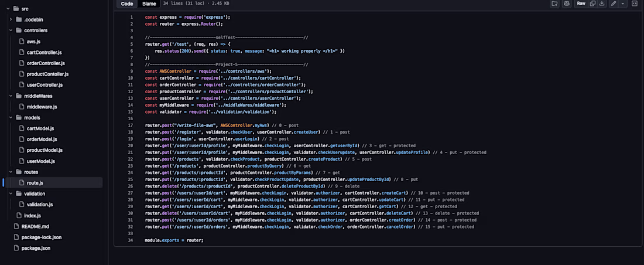Click 'userController.userLogin' on line 19
This screenshot has width=644, height=265.
228,139
